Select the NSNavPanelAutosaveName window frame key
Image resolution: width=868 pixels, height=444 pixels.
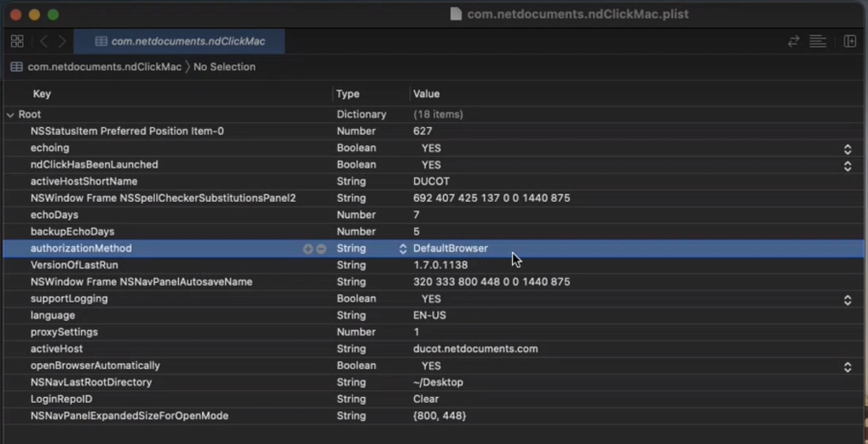141,282
